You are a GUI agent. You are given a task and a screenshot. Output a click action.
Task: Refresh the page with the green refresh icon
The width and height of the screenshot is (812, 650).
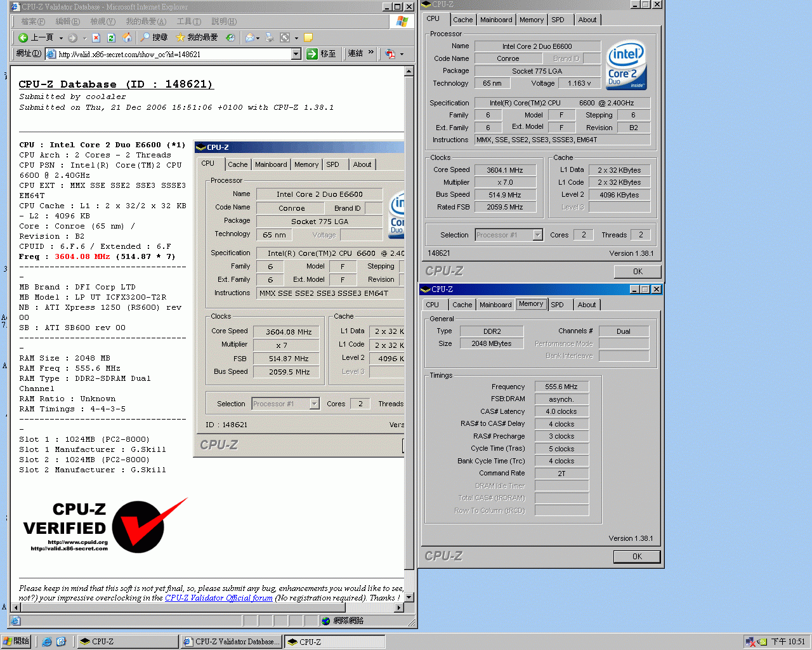[x=111, y=37]
